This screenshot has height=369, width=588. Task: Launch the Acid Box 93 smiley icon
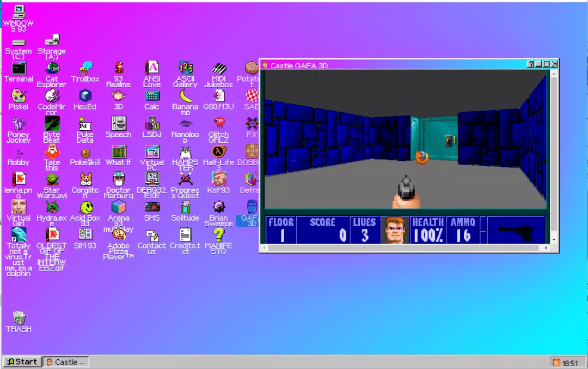(x=85, y=208)
